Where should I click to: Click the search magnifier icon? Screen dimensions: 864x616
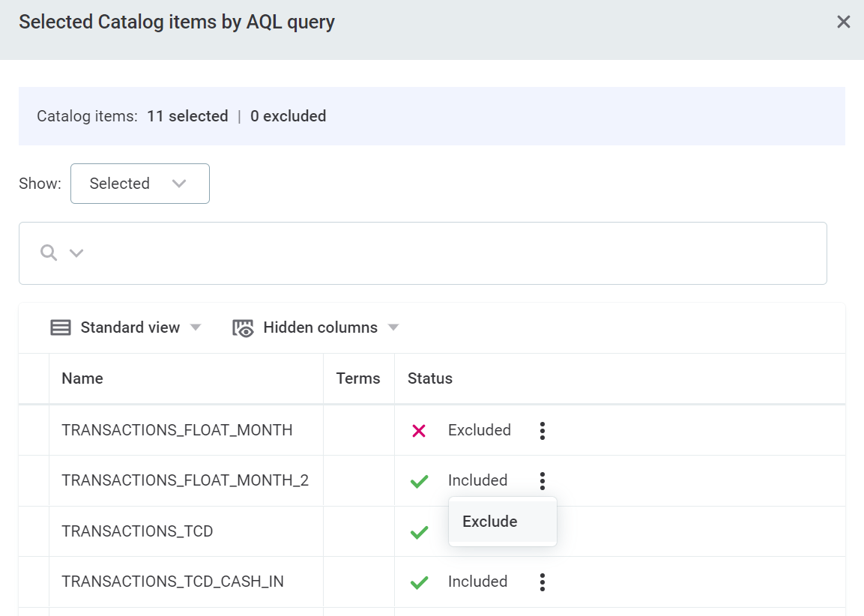(x=49, y=253)
